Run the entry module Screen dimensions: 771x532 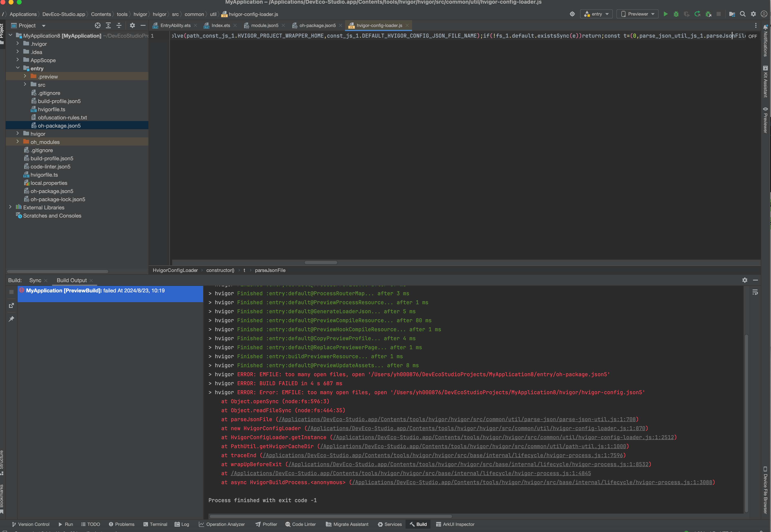tap(665, 14)
